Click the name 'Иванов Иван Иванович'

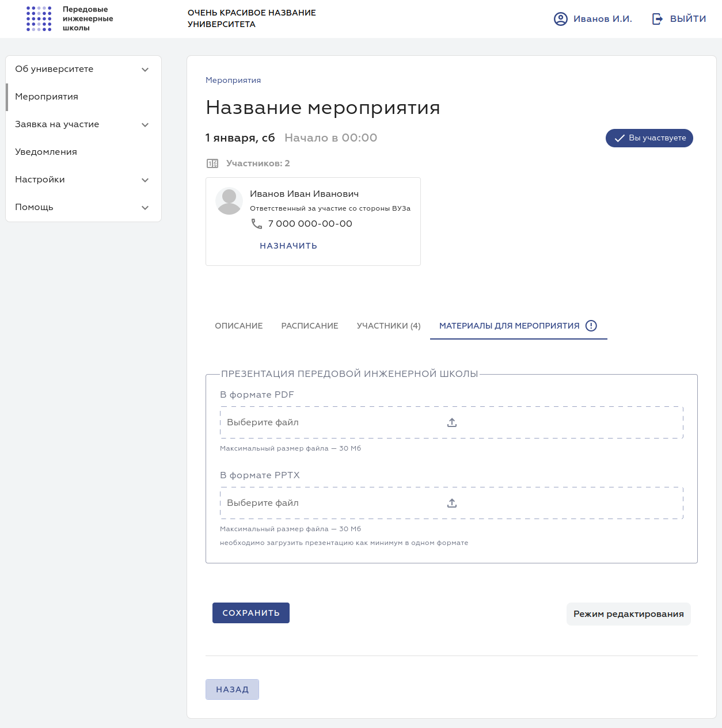tap(304, 194)
